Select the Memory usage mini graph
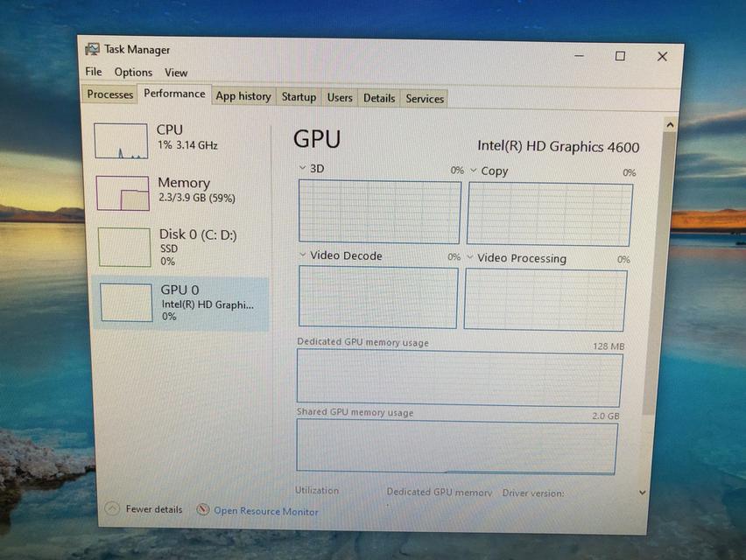Viewport: 746px width, 560px height. click(123, 193)
